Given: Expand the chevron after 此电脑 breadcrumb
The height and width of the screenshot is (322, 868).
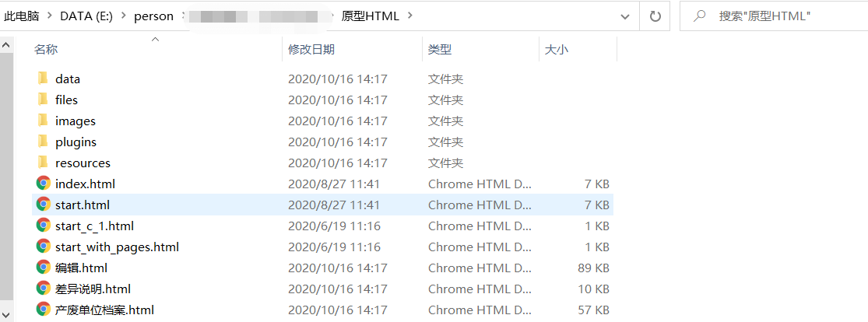Looking at the screenshot, I should tap(50, 16).
